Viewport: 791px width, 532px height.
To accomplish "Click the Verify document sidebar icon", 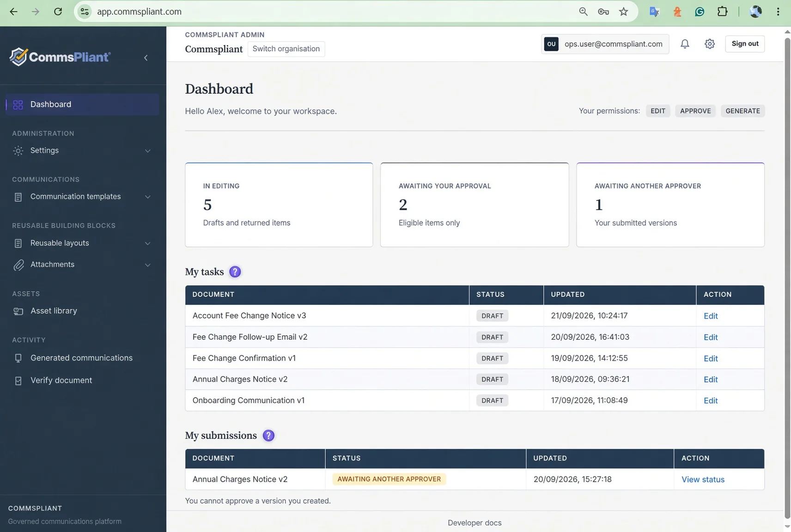I will coord(18,381).
